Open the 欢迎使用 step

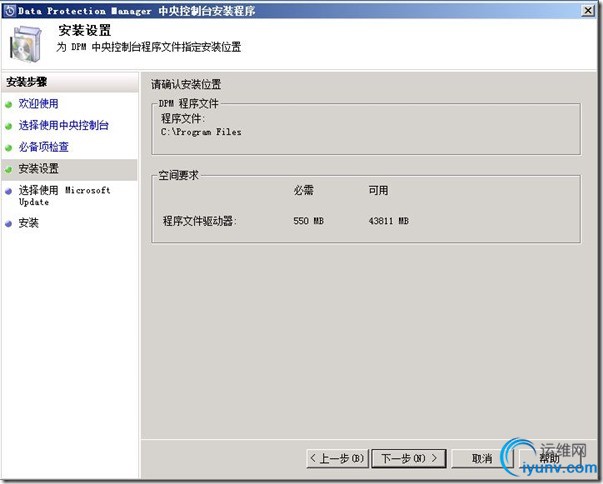[38, 103]
